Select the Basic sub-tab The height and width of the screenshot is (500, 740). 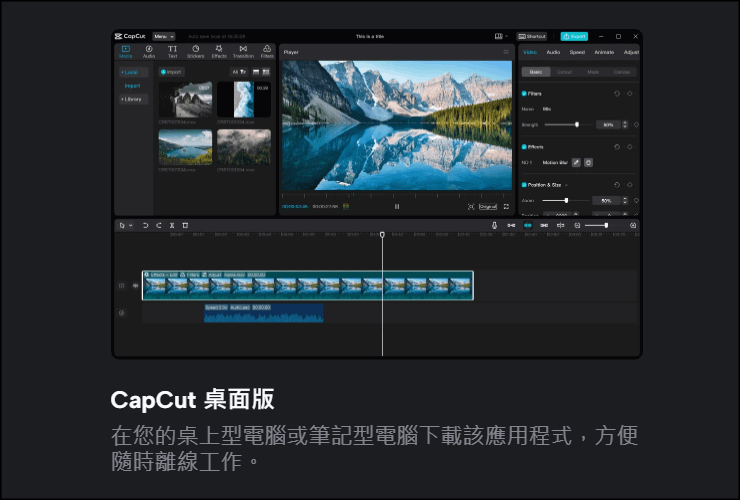(536, 72)
